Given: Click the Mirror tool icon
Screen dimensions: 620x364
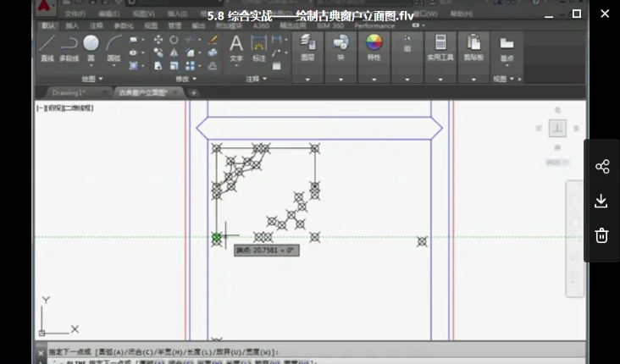Looking at the screenshot, I should [x=174, y=52].
